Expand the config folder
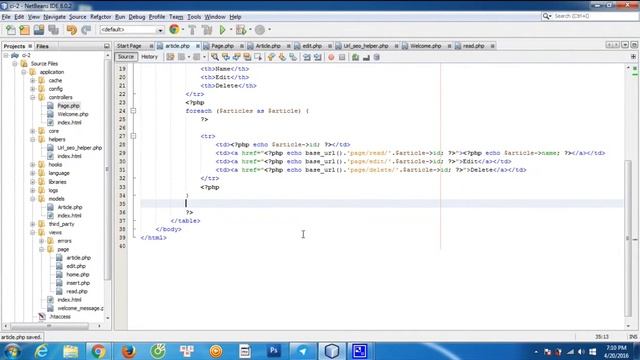Image resolution: width=640 pixels, height=360 pixels. tap(33, 89)
